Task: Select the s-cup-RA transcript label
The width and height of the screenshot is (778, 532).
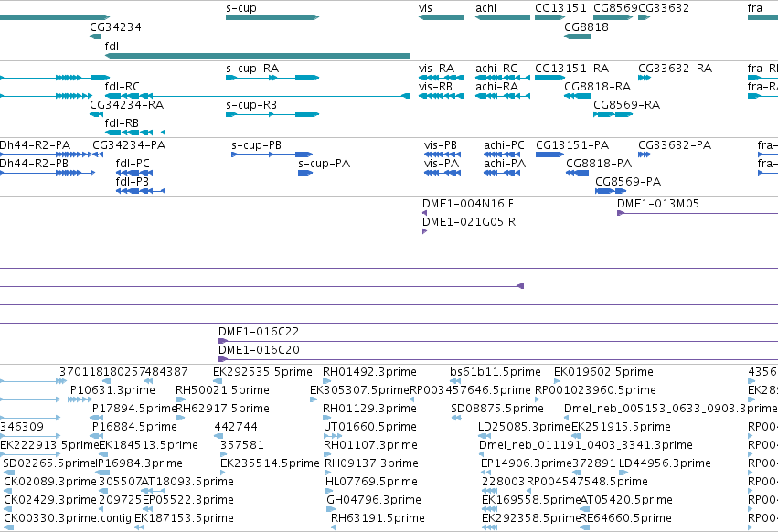Action: point(252,68)
